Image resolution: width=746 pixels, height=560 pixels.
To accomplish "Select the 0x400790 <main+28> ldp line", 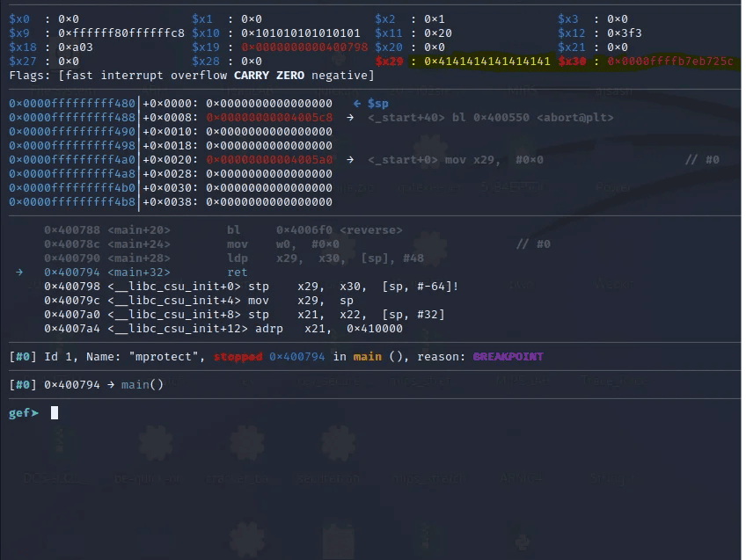I will 234,258.
